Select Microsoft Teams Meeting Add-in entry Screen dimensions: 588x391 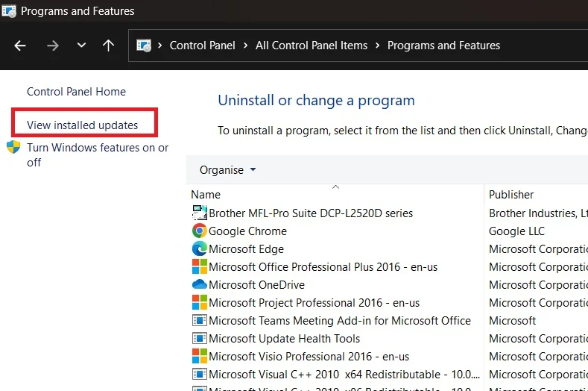(339, 321)
